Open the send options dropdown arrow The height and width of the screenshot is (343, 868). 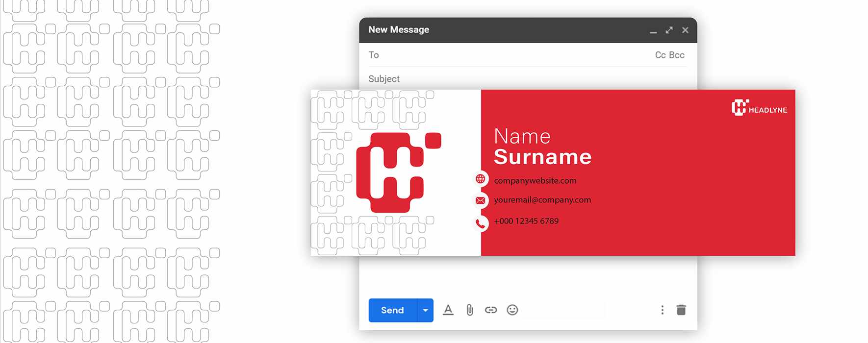point(425,310)
